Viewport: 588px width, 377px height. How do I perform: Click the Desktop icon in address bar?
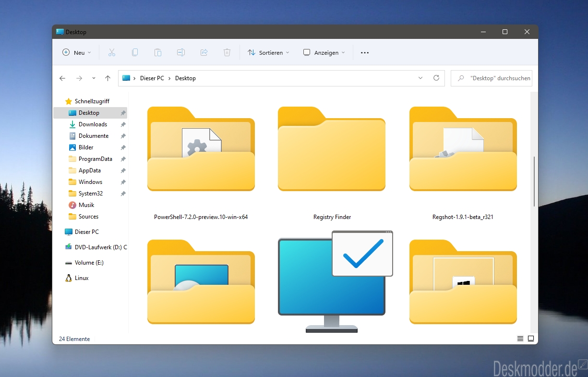point(126,78)
